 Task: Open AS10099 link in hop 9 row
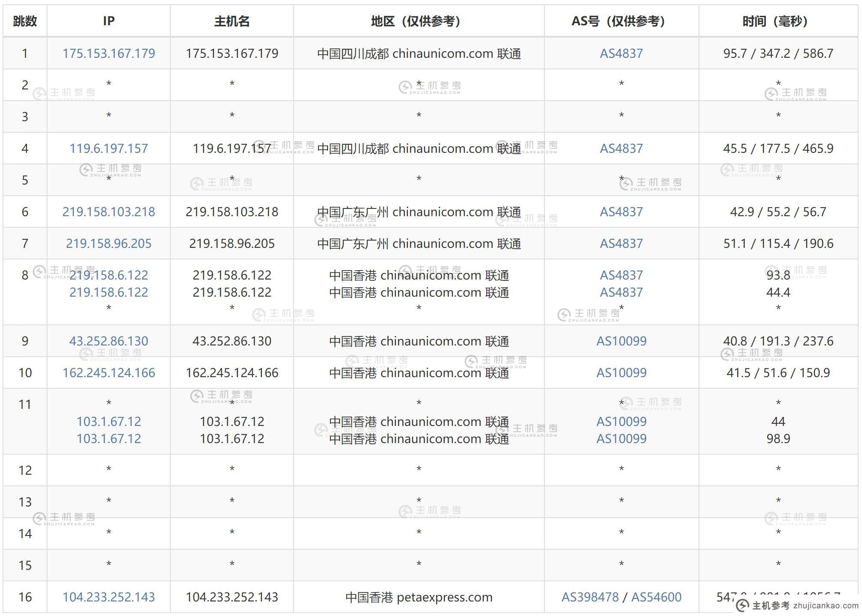[621, 341]
